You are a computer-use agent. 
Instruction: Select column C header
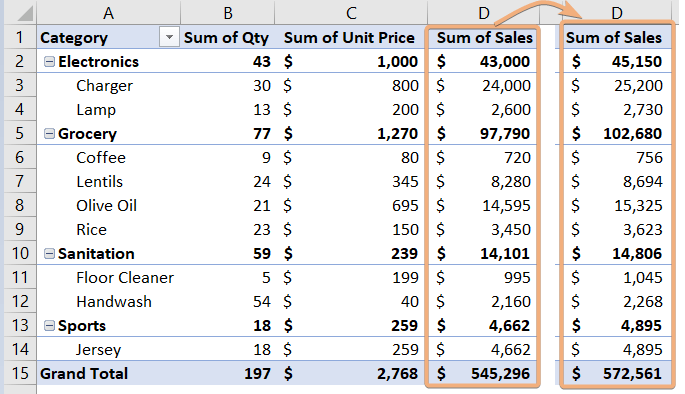[351, 13]
